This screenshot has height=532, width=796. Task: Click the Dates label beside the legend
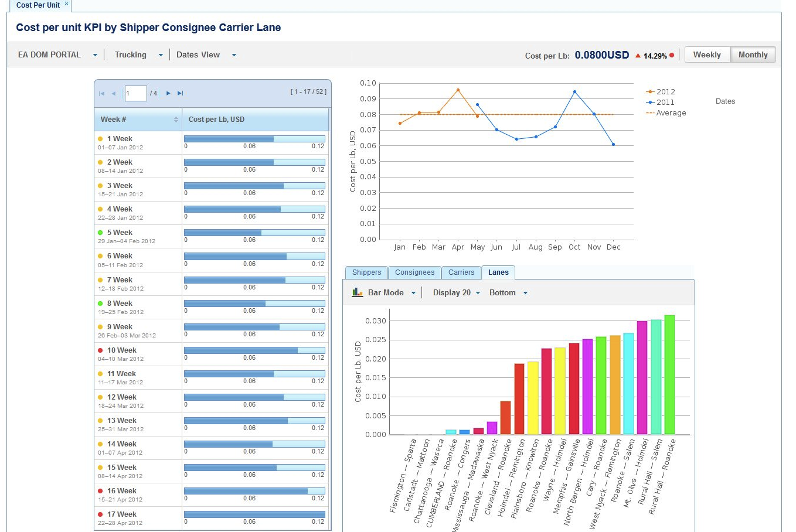click(725, 101)
